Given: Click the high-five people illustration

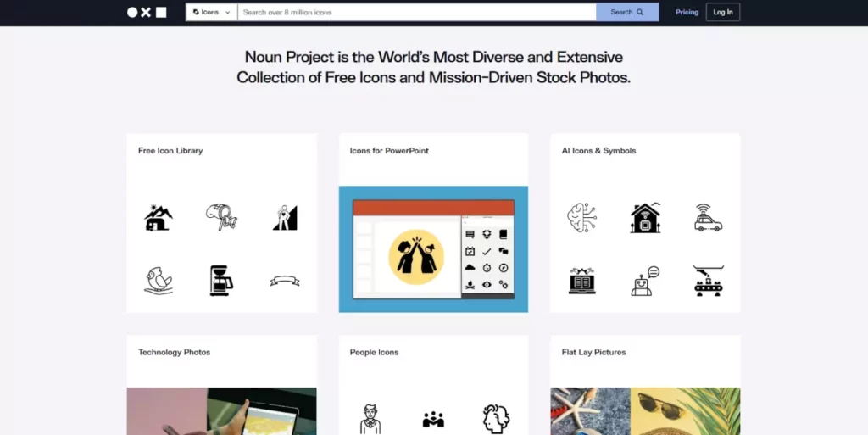Looking at the screenshot, I should (415, 257).
